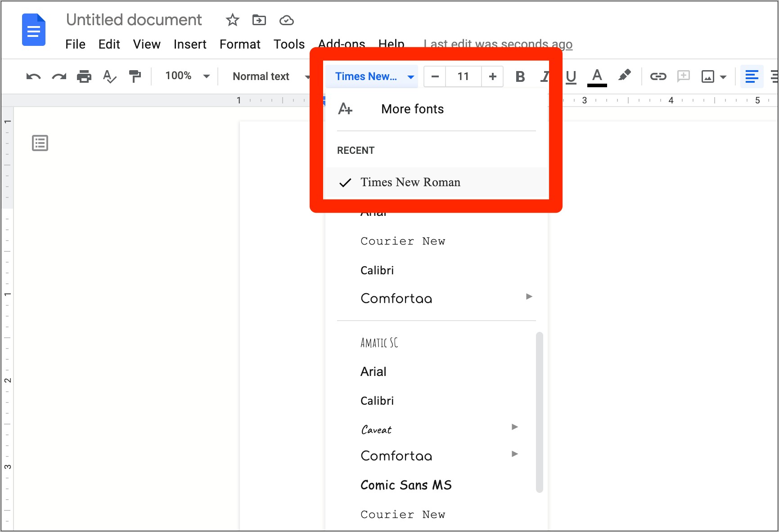Click the Redo arrow
This screenshot has width=779, height=532.
59,76
